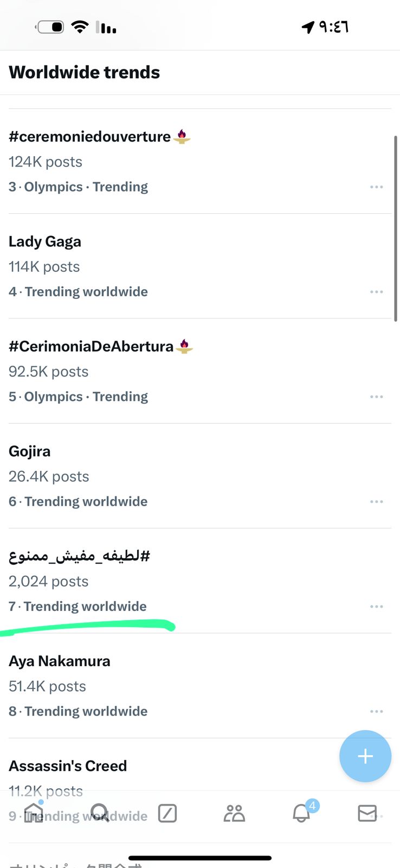This screenshot has height=868, width=400.
Task: Open the Communities people icon
Action: [x=234, y=813]
